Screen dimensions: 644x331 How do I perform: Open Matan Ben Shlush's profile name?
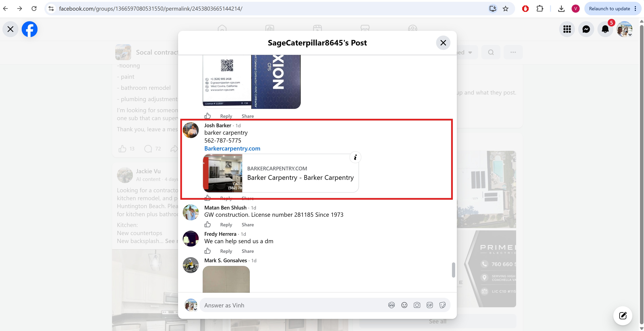225,208
